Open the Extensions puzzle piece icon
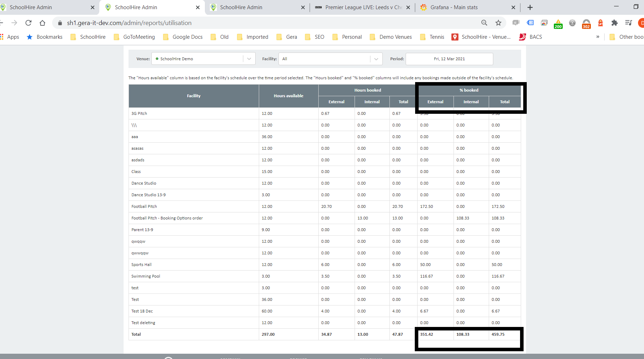 [614, 23]
